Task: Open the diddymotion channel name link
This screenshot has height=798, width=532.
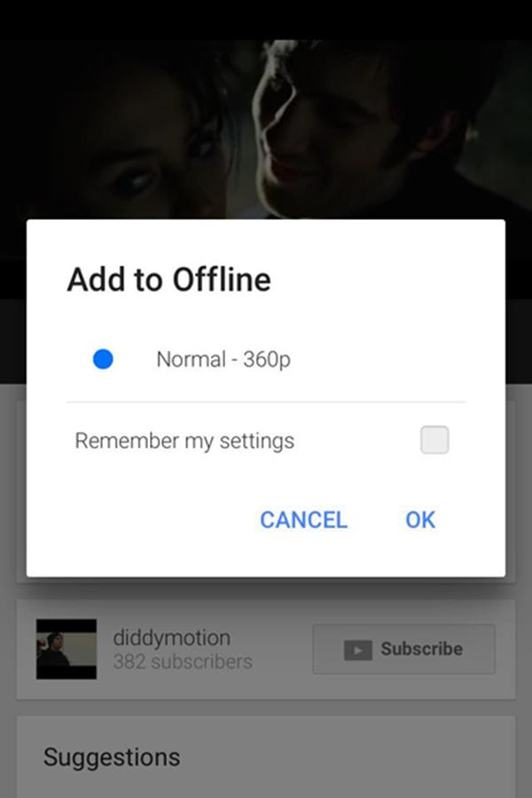Action: tap(171, 638)
